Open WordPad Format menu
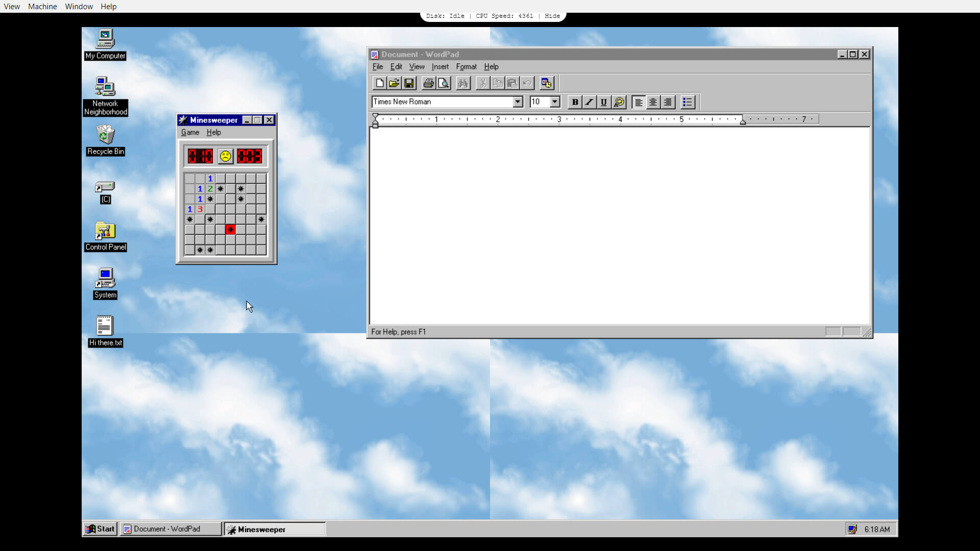 (466, 67)
